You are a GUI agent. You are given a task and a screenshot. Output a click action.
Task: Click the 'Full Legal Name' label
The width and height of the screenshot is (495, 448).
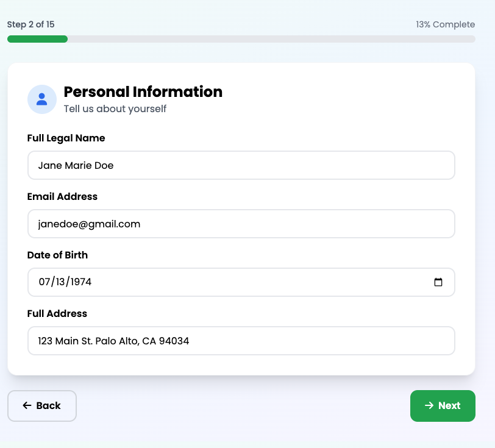point(66,138)
